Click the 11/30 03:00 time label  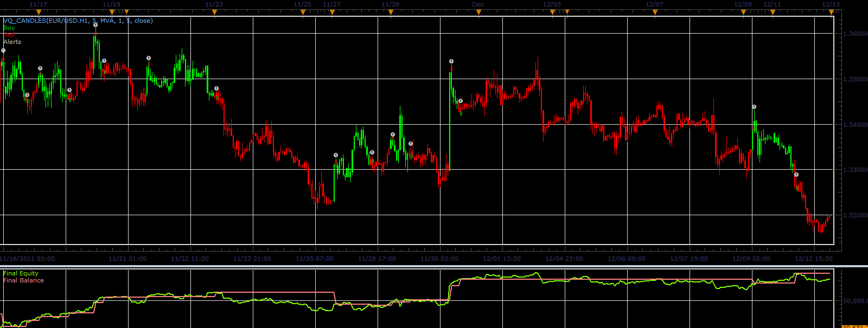point(439,259)
